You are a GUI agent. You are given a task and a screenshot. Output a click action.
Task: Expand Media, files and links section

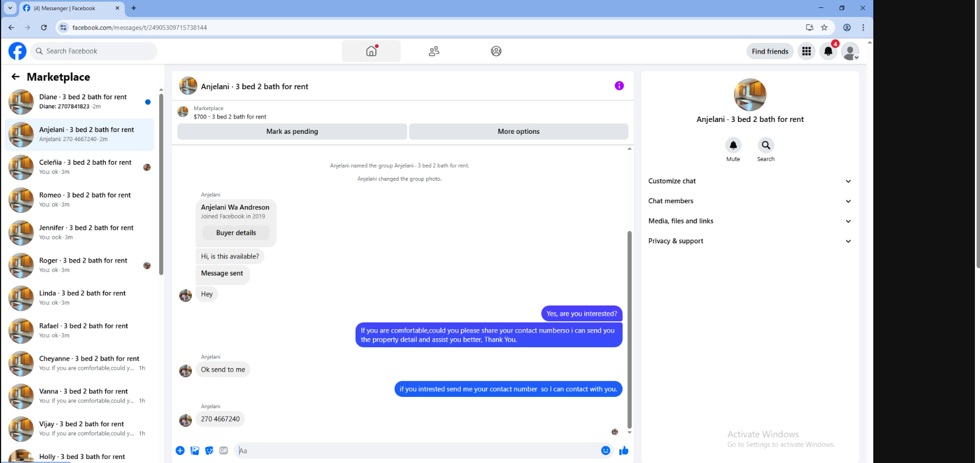click(x=750, y=221)
